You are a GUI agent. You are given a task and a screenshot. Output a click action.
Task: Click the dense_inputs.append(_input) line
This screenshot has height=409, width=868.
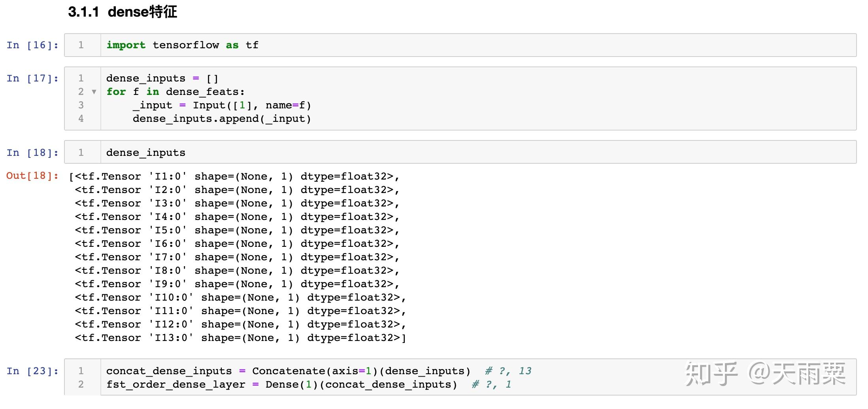(x=222, y=119)
